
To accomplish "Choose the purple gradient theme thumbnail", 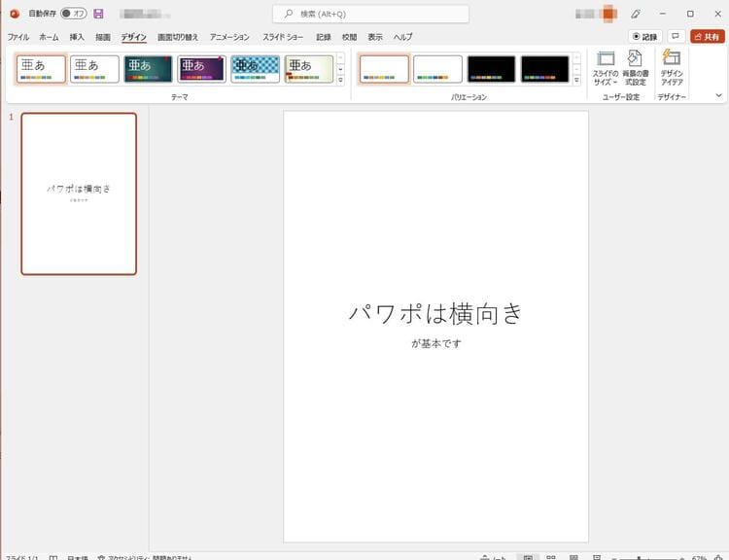I will (201, 69).
